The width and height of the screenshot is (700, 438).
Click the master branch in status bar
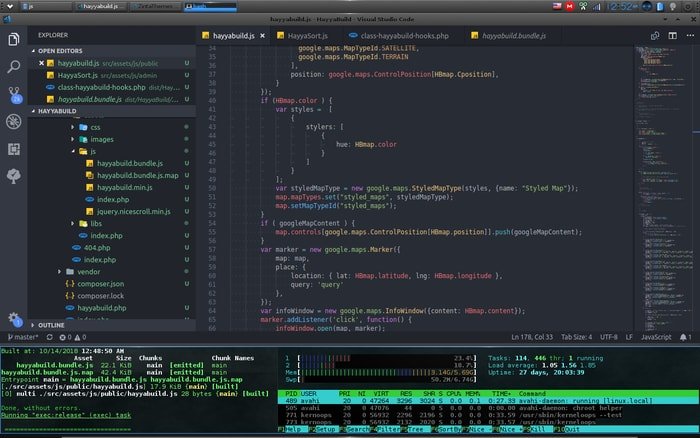coord(23,337)
